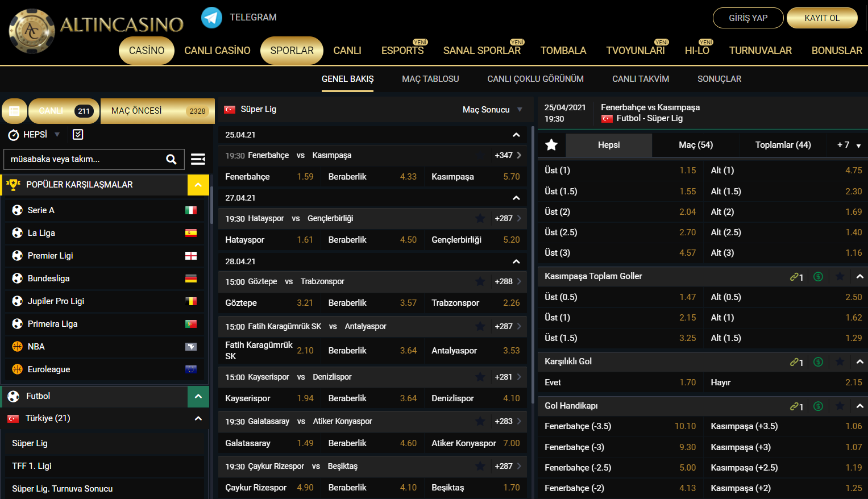This screenshot has width=868, height=499.
Task: Go to CANLI CASİNO menu
Action: (x=217, y=51)
